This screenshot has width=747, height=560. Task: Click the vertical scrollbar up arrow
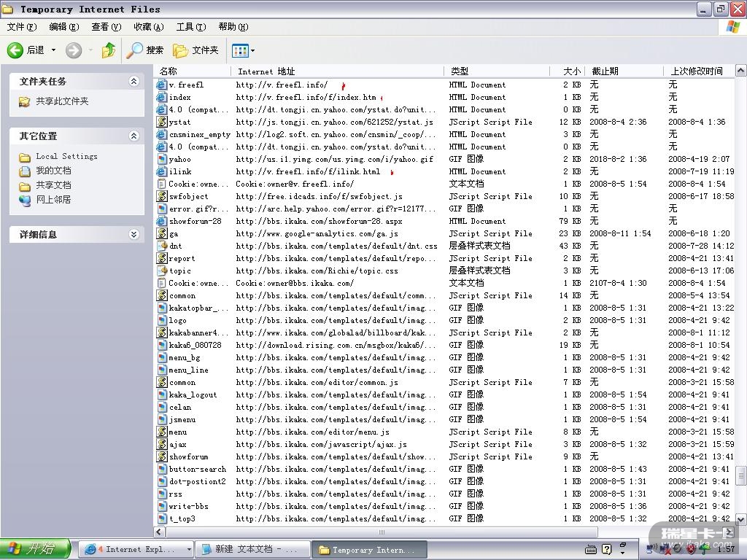coord(741,71)
